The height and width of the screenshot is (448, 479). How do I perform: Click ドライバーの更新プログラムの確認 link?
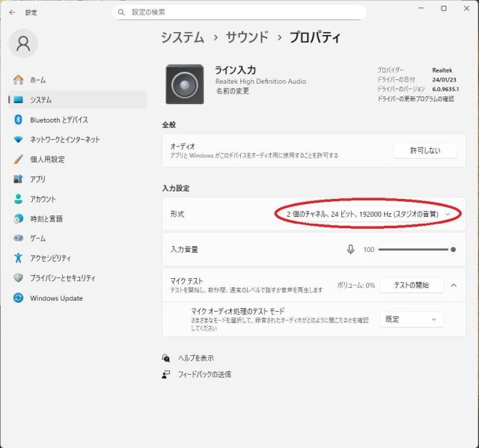[x=415, y=99]
